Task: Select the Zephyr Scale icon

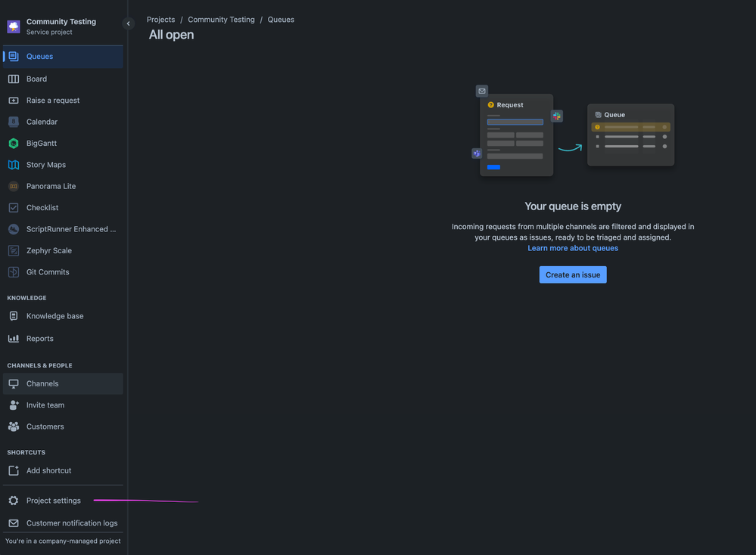Action: point(13,250)
